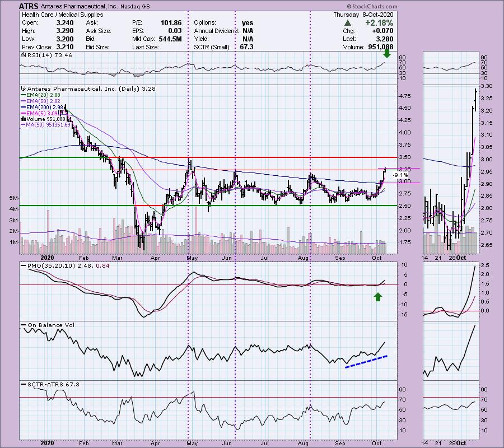Viewport: 504px width, 448px height.
Task: Click the -15 label on the PMO axis
Action: pos(404,314)
